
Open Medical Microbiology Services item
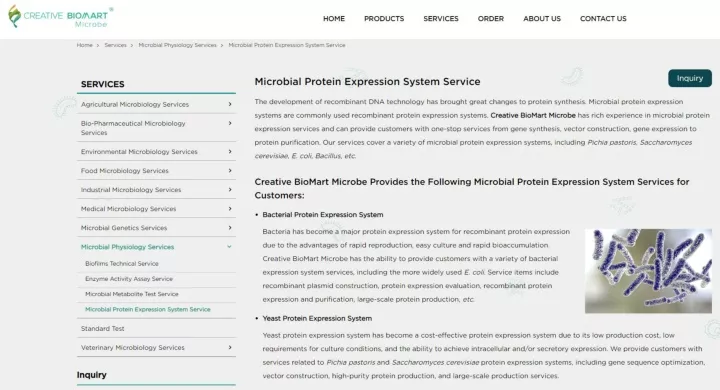(129, 209)
